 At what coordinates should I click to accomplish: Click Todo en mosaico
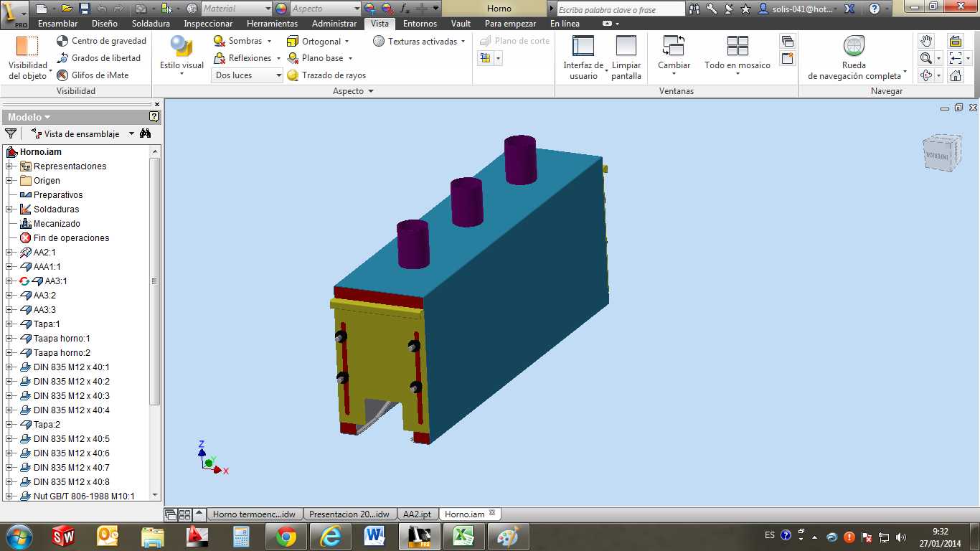pyautogui.click(x=738, y=56)
